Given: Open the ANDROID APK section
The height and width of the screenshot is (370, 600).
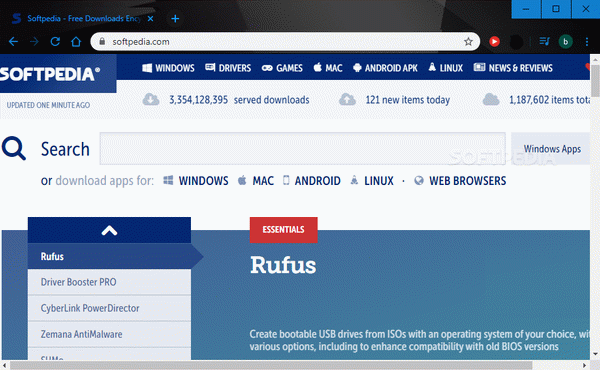Looking at the screenshot, I should pos(385,68).
